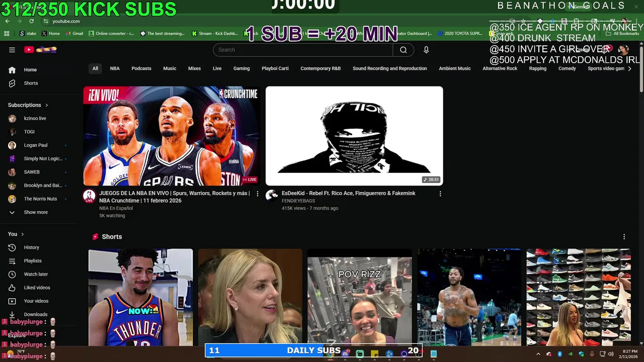This screenshot has height=362, width=644.
Task: Filter by the Comedy chip
Action: click(x=567, y=68)
